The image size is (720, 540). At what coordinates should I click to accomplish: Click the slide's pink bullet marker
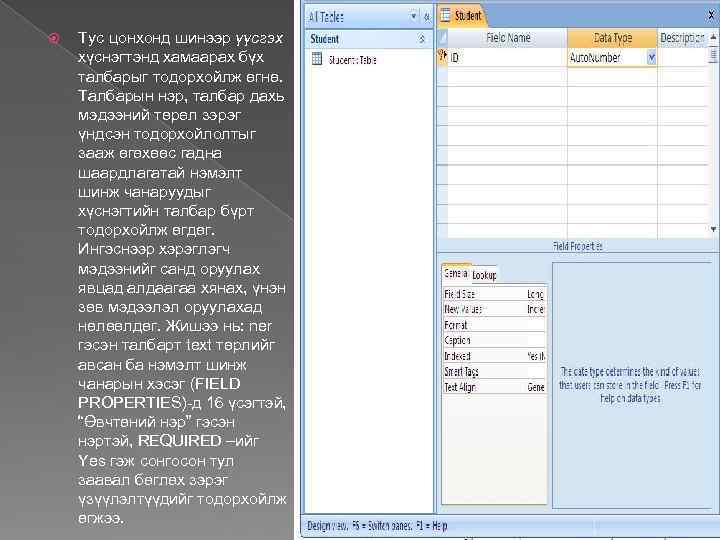tap(54, 38)
